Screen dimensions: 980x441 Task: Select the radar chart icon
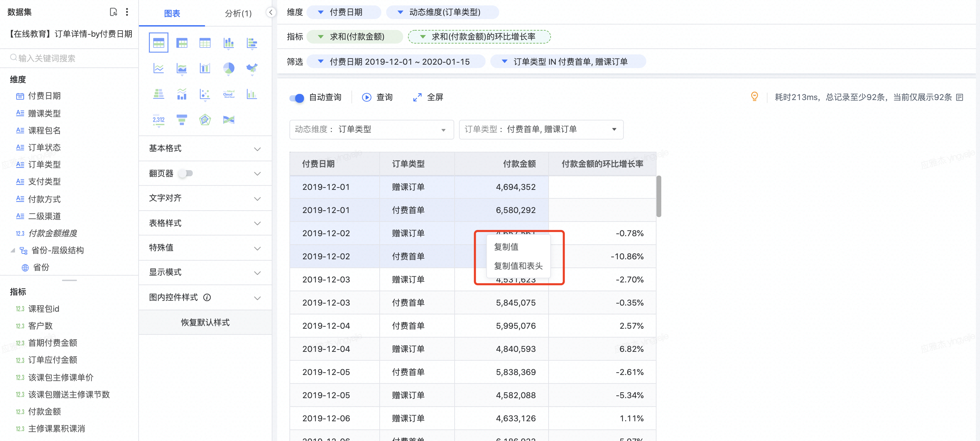(x=205, y=120)
